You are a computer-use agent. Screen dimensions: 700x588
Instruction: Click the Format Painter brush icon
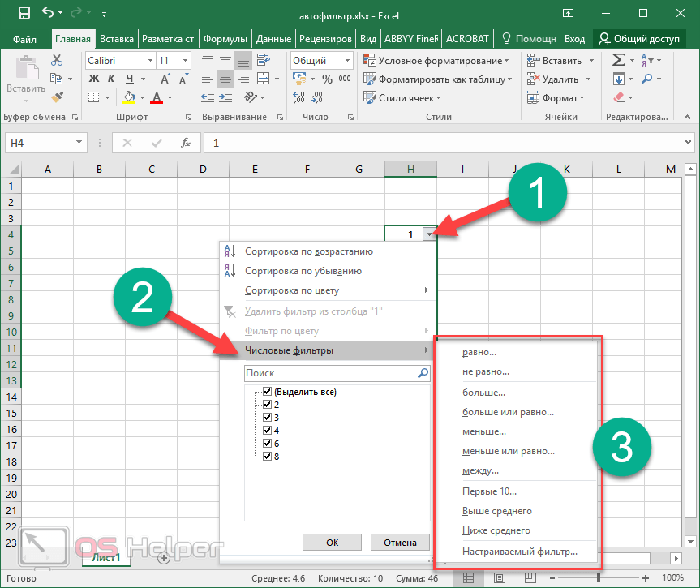click(x=56, y=97)
